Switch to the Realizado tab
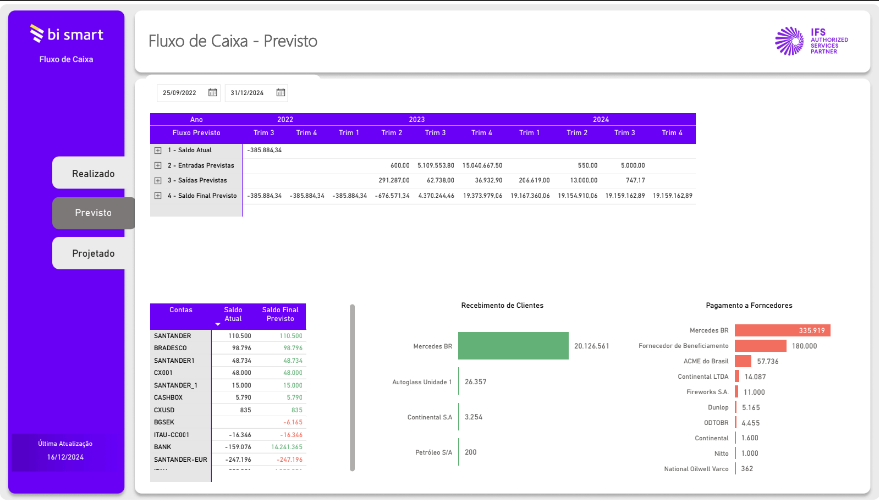Viewport: 879px width, 501px height. (93, 173)
